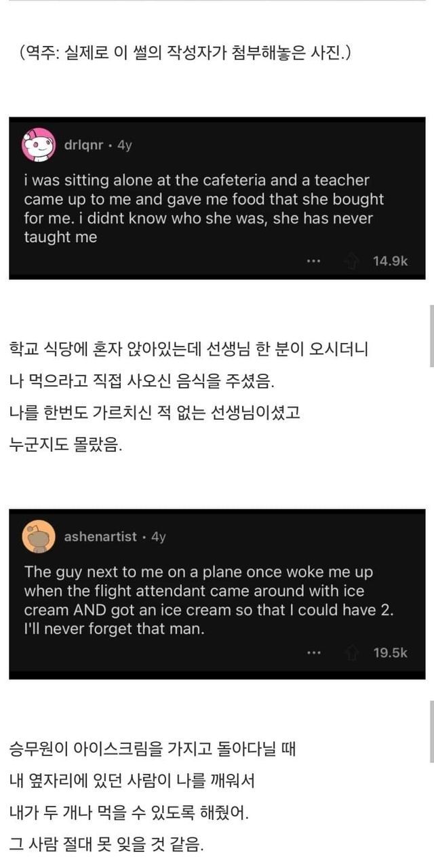Click the 4y timestamp beside ashenartist

click(x=158, y=537)
